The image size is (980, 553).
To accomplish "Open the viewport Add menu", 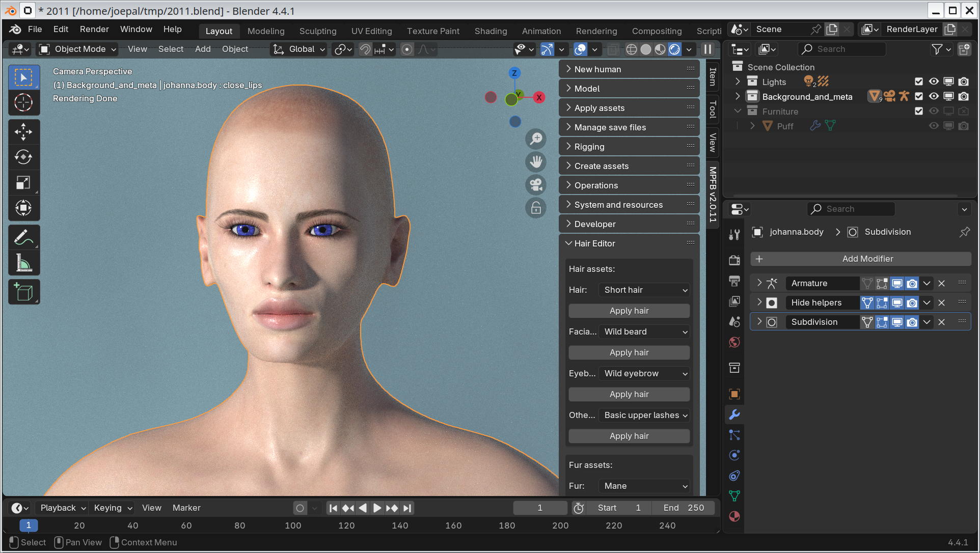I will [203, 49].
